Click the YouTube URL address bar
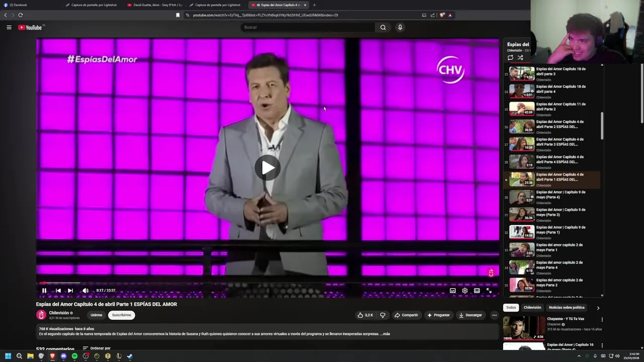The height and width of the screenshot is (362, 644). (x=302, y=15)
